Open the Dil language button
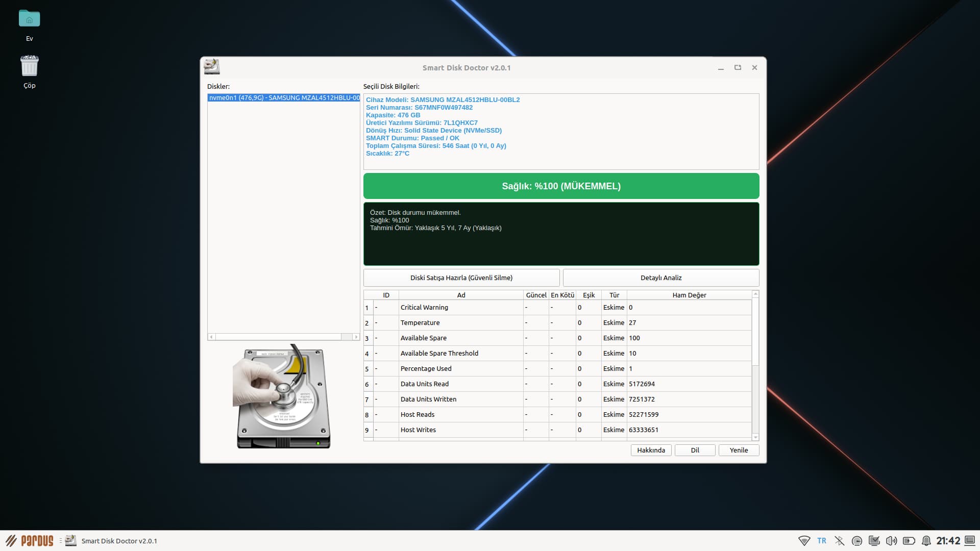This screenshot has width=980, height=551. click(x=695, y=450)
